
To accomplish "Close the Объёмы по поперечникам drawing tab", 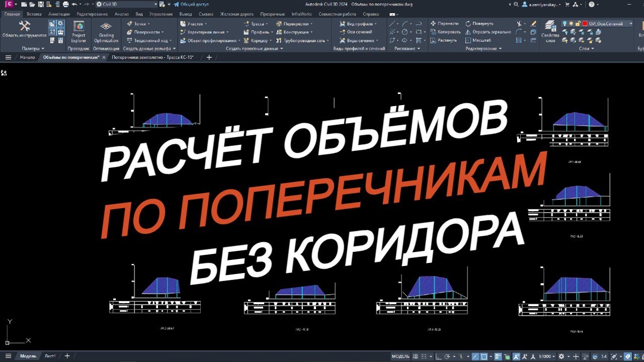I will tap(104, 57).
